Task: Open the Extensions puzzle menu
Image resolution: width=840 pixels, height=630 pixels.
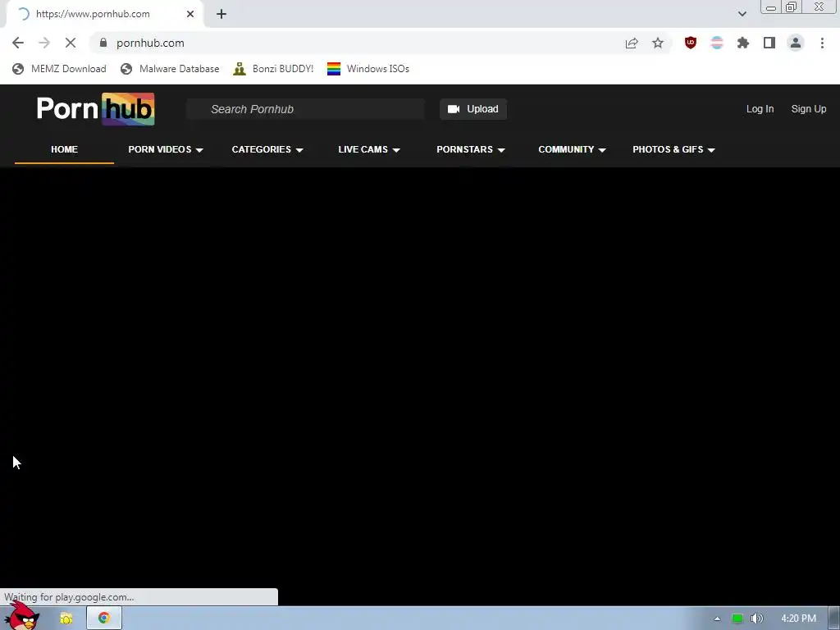Action: 743,43
